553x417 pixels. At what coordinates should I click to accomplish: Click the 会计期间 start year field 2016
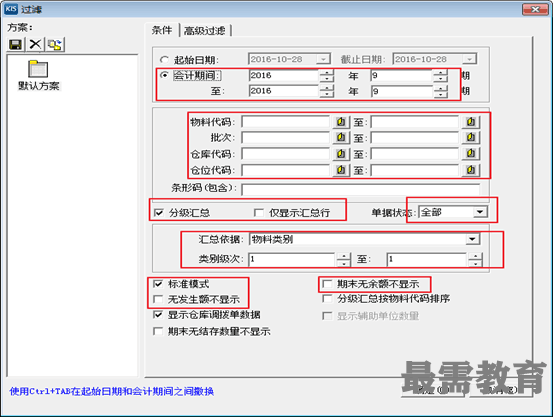pyautogui.click(x=284, y=75)
